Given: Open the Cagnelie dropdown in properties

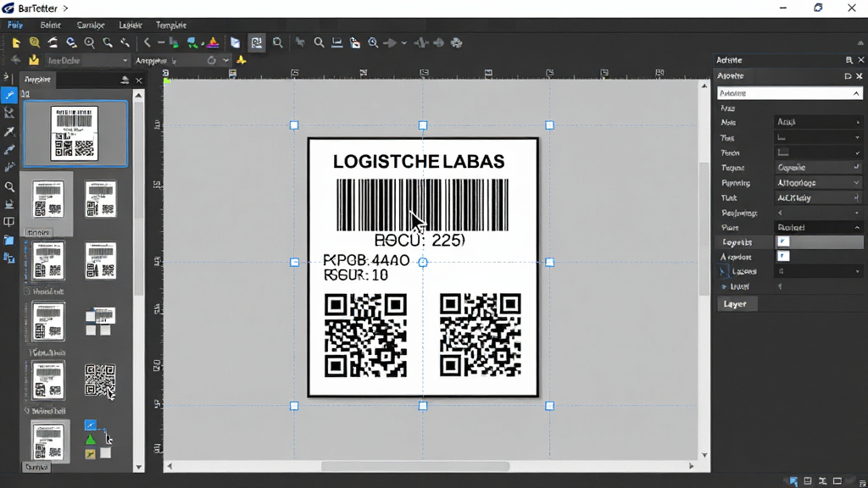Looking at the screenshot, I should (x=818, y=167).
